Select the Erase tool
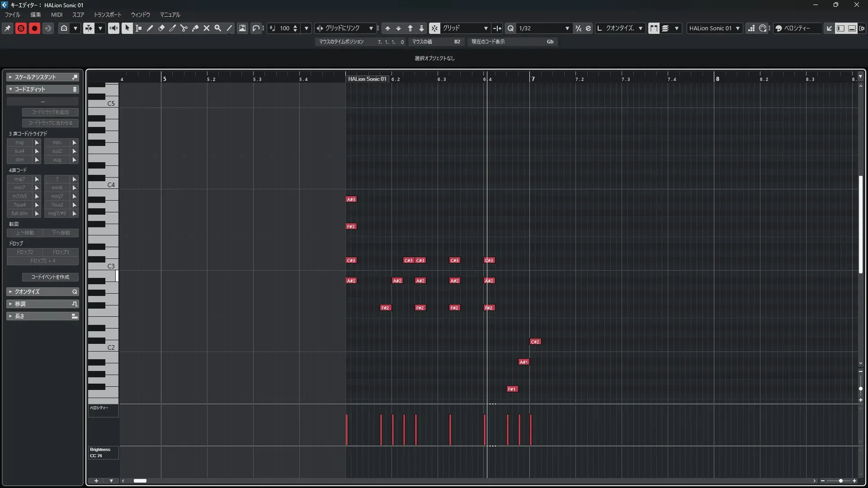The width and height of the screenshot is (868, 488). 161,28
